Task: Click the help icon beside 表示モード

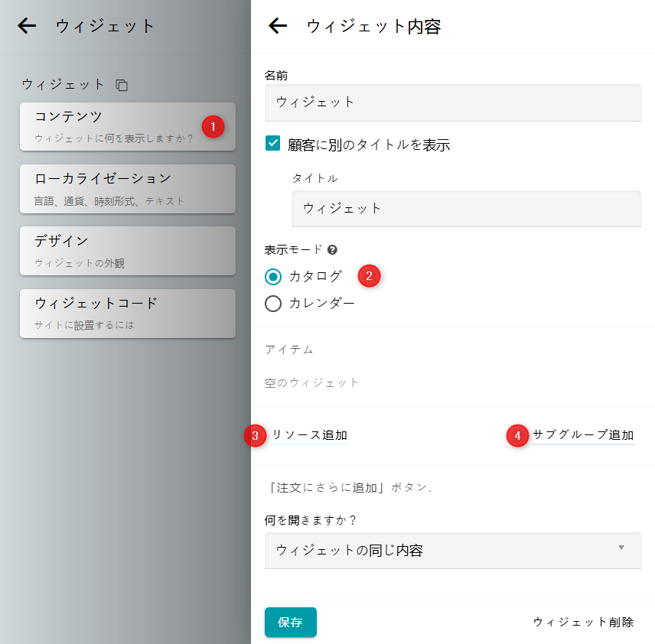Action: pyautogui.click(x=332, y=249)
